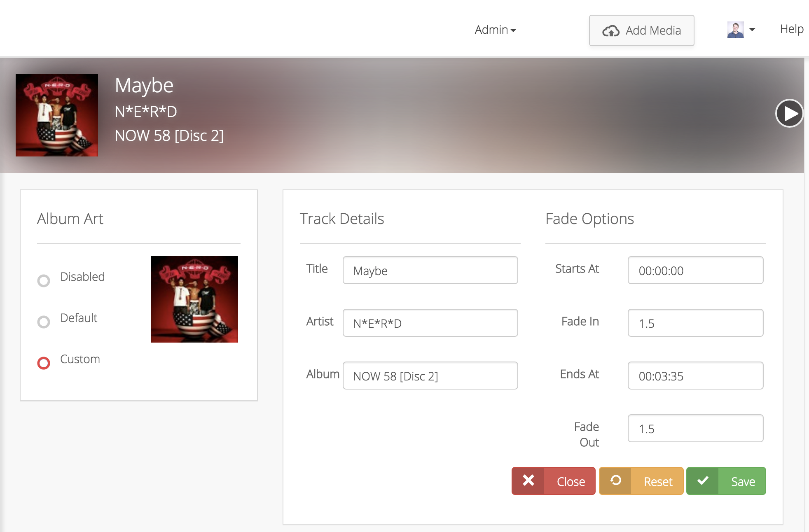This screenshot has height=532, width=809.
Task: Click the Admin dropdown menu
Action: coord(496,29)
